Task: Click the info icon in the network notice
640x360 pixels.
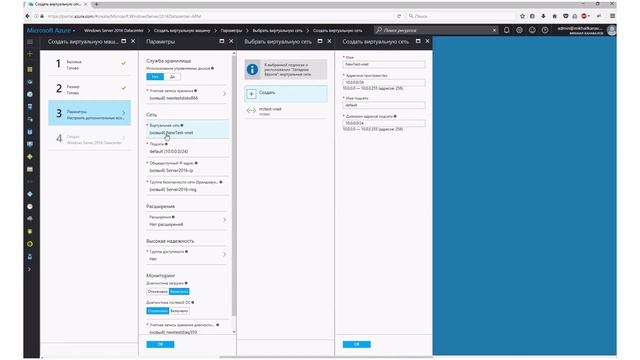Action: 252,70
